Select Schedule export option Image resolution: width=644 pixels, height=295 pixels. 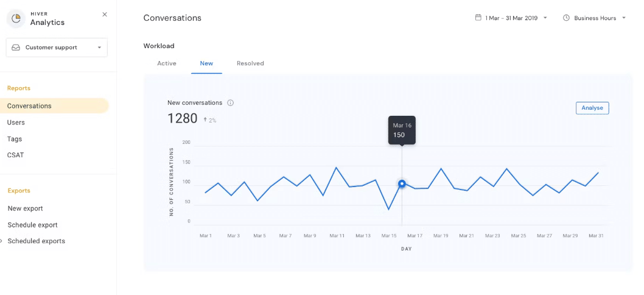pos(32,225)
